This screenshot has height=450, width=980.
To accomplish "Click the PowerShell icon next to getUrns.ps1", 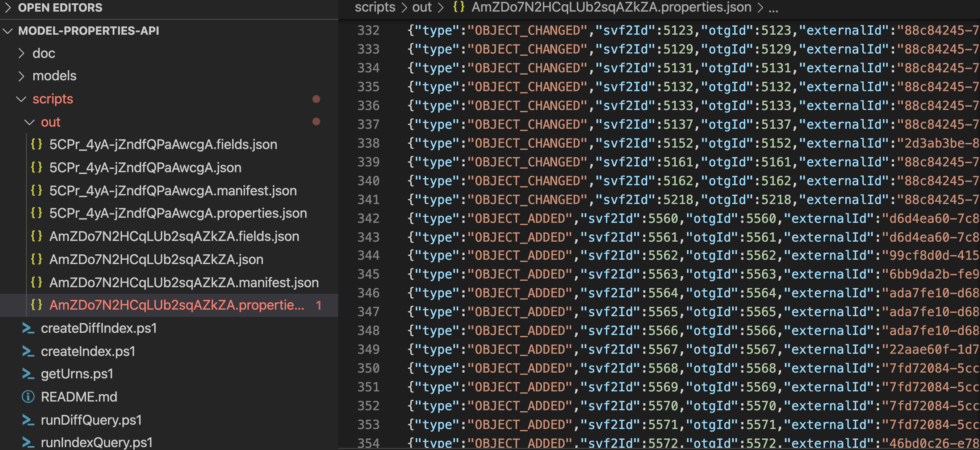I will click(x=28, y=374).
